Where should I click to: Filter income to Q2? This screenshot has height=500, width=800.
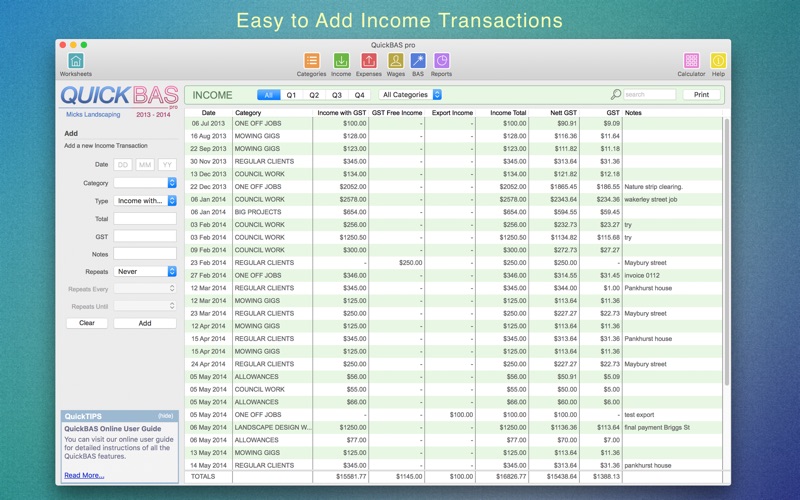coord(314,95)
